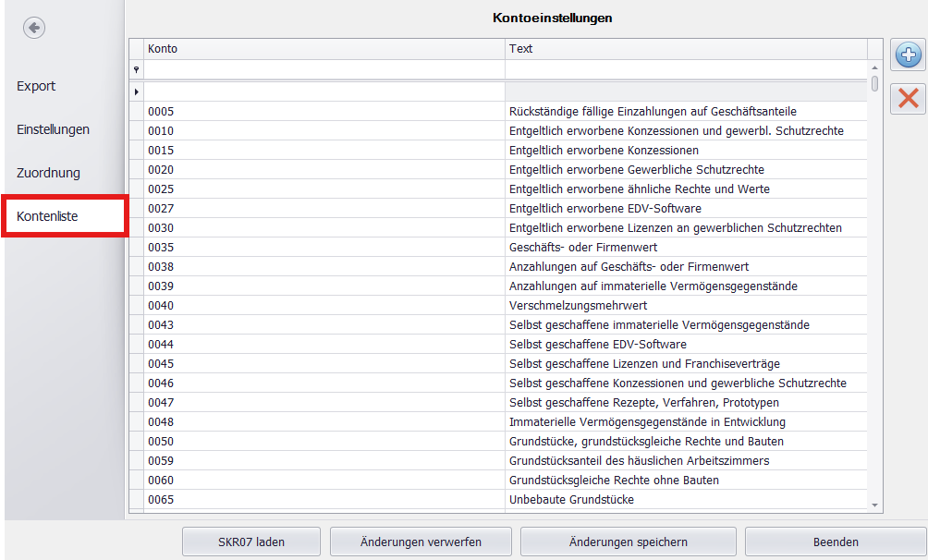Viewport: 928px width, 560px height.
Task: Click the scrollbar down arrow
Action: click(x=874, y=505)
